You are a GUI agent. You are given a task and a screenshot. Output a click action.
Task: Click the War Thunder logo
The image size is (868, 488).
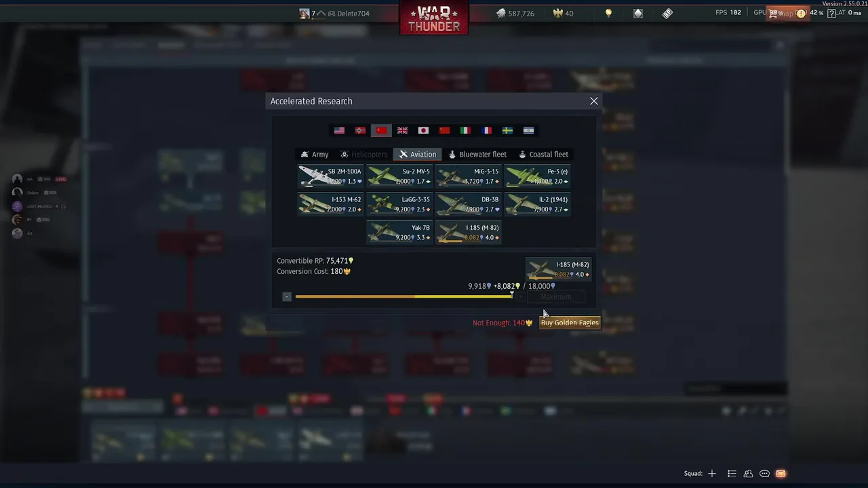pos(434,18)
